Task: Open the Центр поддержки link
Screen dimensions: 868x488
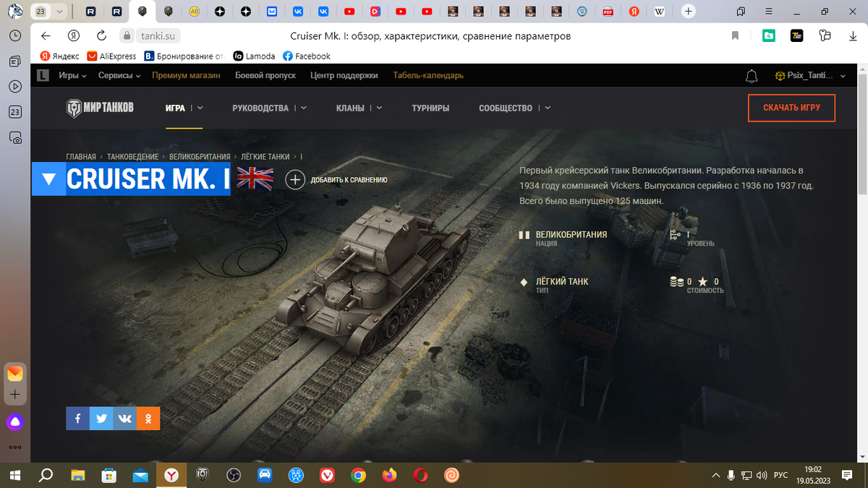Action: pyautogui.click(x=344, y=75)
